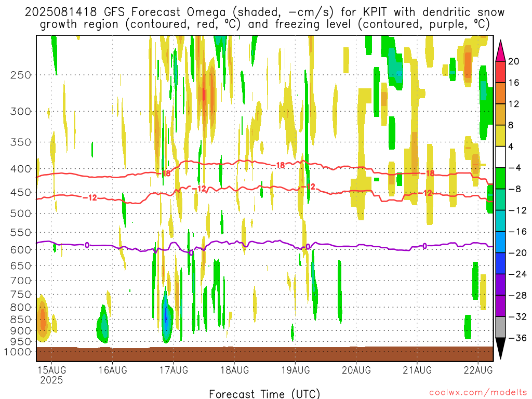Click the 18AUG date label
This screenshot has width=532, height=399.
[234, 370]
